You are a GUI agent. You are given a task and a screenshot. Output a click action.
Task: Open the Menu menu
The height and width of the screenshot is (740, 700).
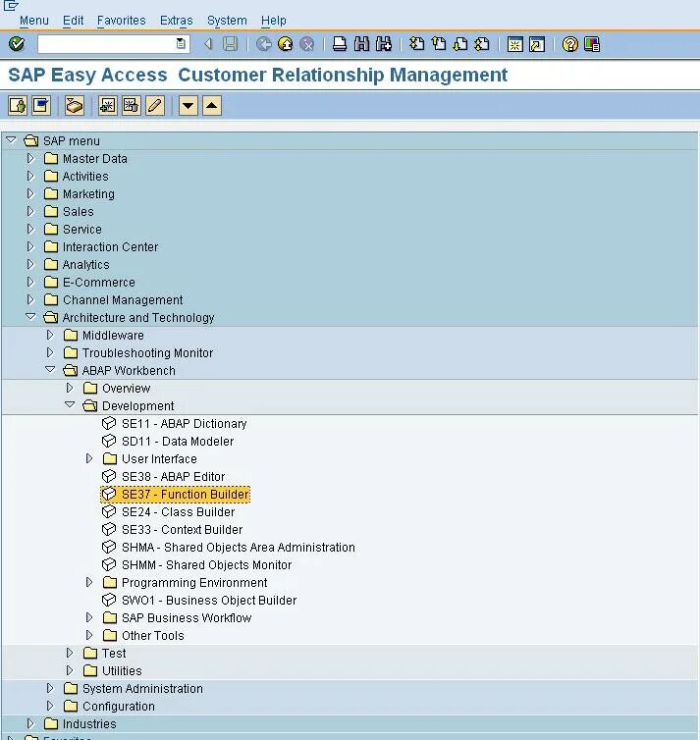point(34,21)
